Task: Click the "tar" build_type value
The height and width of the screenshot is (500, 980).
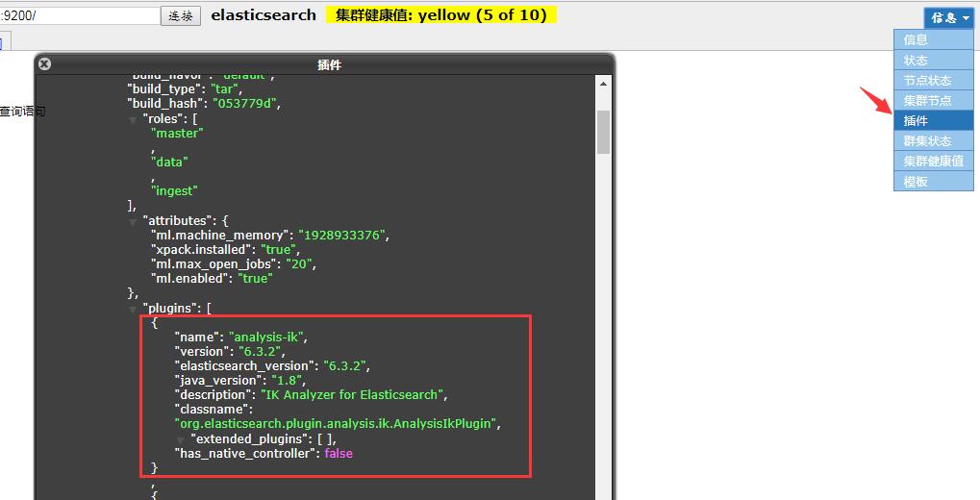Action: tap(224, 88)
